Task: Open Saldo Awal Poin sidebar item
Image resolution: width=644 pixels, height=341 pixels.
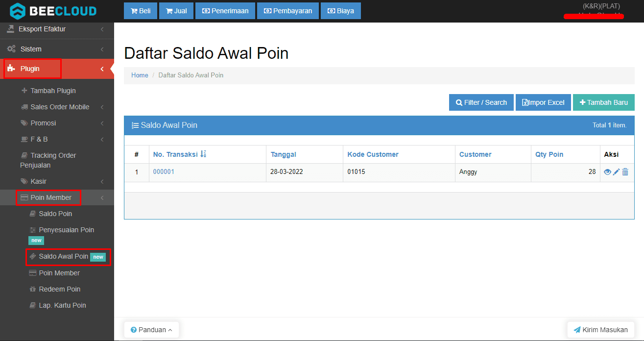Action: coord(64,256)
